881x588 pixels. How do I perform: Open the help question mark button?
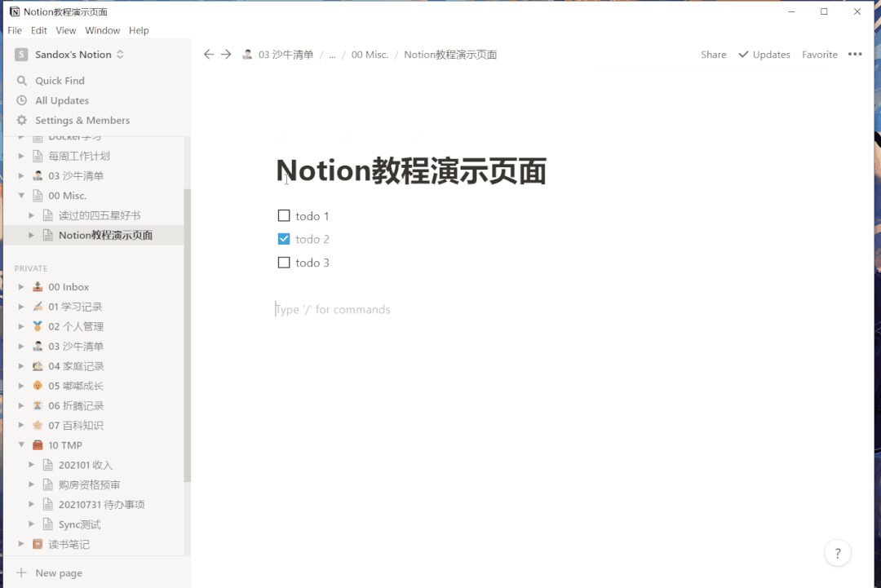[x=837, y=554]
